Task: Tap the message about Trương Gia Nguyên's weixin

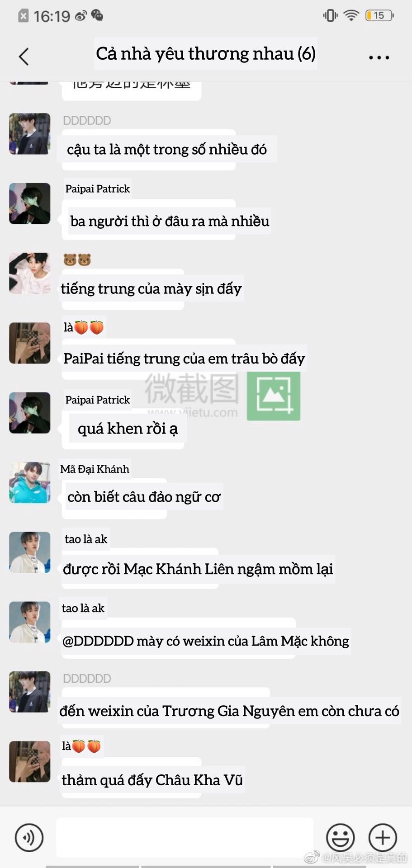Action: click(x=229, y=711)
